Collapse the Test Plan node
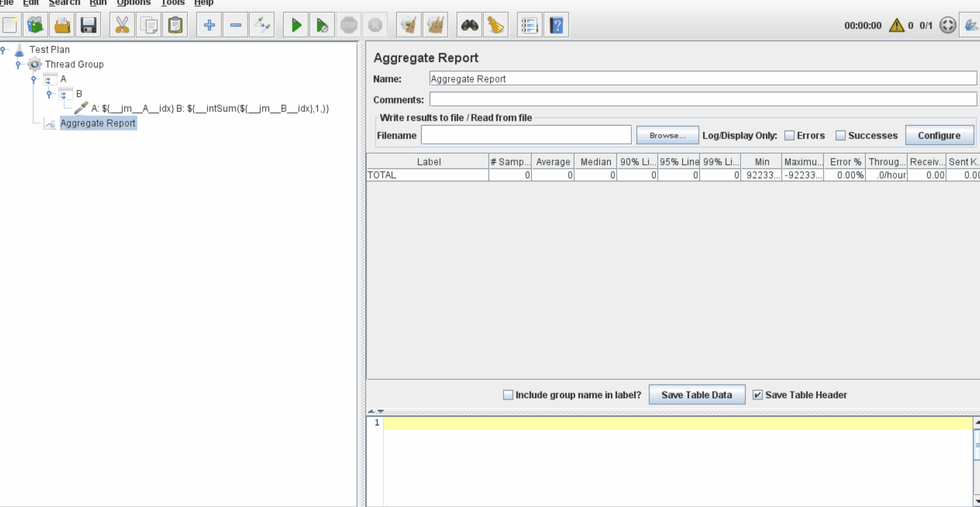The image size is (980, 507). 4,49
